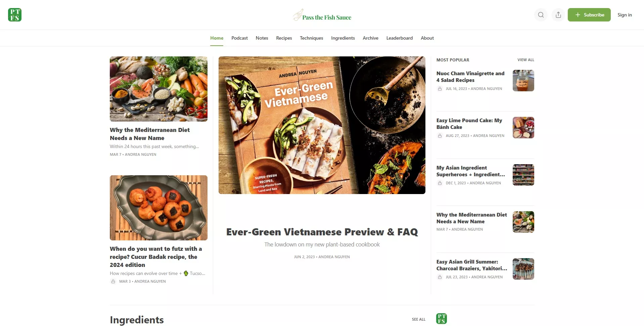Open Nuoc Cham Vinaigrette and 4 Salad Recipes
644x326 pixels.
470,77
